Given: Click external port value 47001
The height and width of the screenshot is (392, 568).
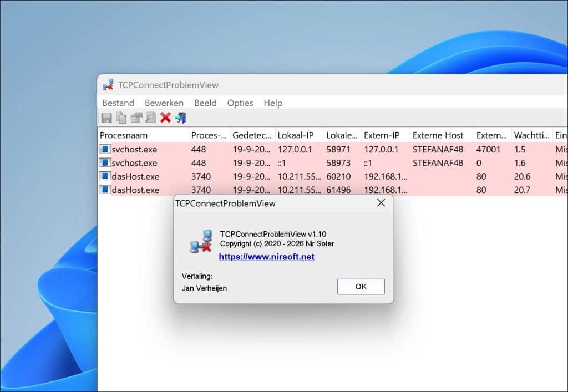Looking at the screenshot, I should click(488, 150).
